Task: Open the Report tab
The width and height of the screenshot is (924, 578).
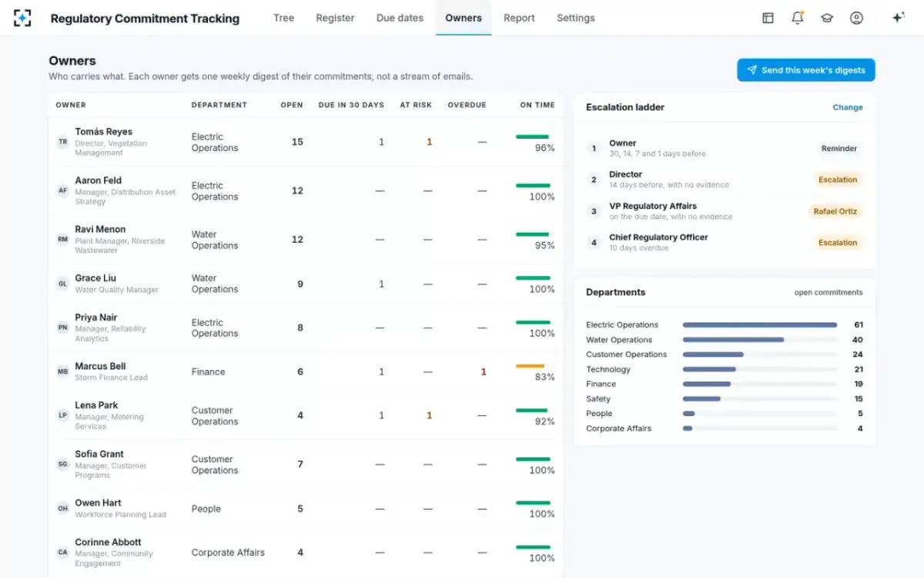Action: 519,18
